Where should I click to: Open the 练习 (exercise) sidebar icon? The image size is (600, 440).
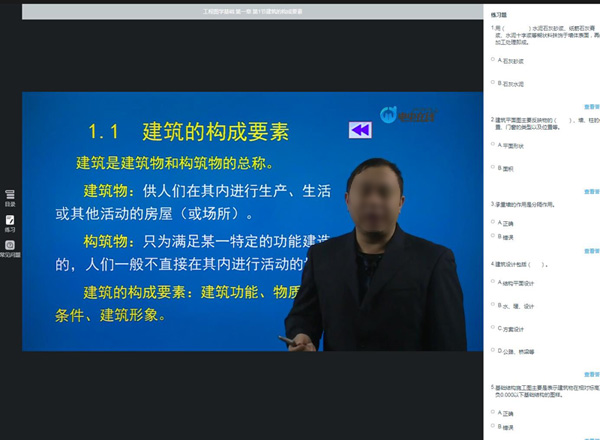10,221
